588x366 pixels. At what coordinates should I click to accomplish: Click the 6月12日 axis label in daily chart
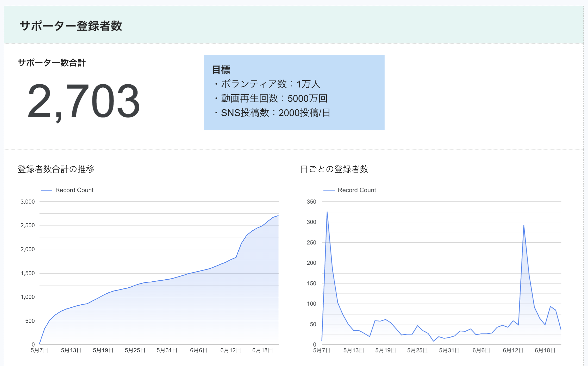(513, 350)
